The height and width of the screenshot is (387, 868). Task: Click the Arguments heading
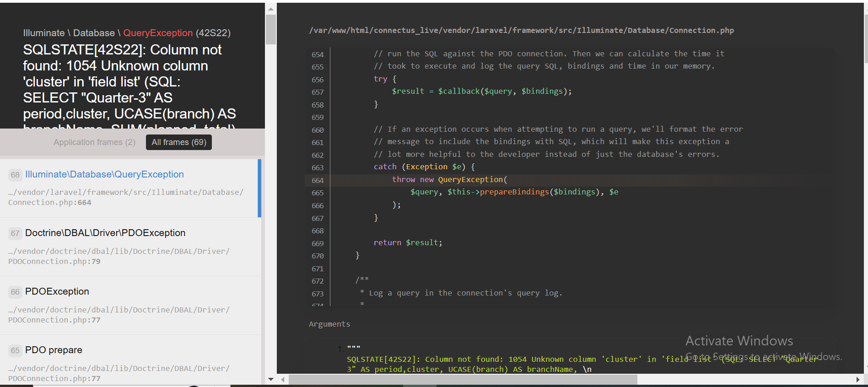[329, 324]
